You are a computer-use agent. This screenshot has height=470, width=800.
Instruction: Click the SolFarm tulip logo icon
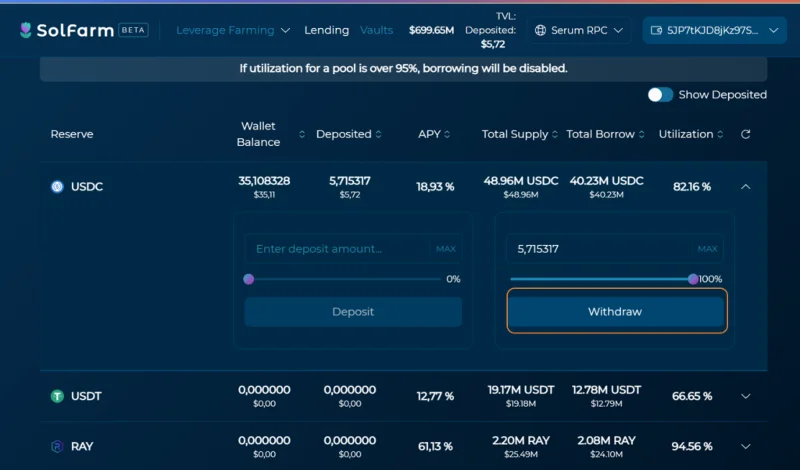tap(26, 30)
